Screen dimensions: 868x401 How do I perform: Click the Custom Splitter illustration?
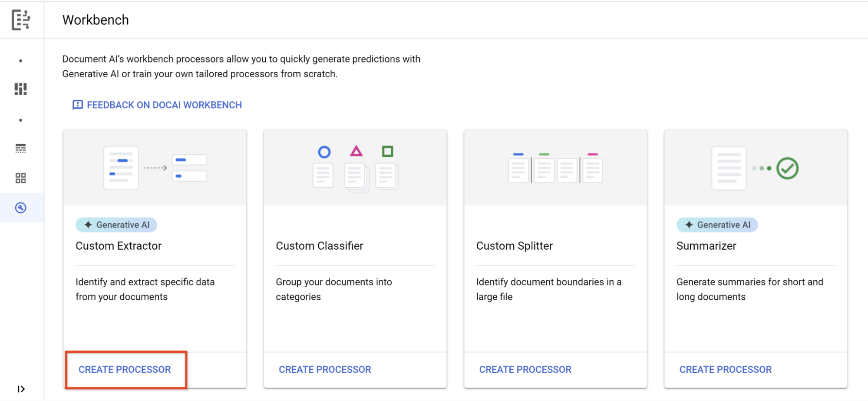point(555,168)
